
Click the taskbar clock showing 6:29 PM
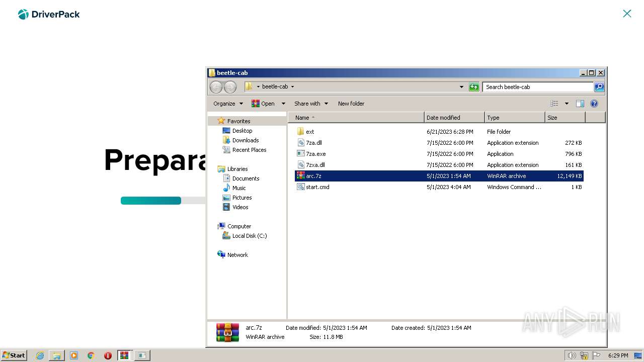pyautogui.click(x=618, y=355)
